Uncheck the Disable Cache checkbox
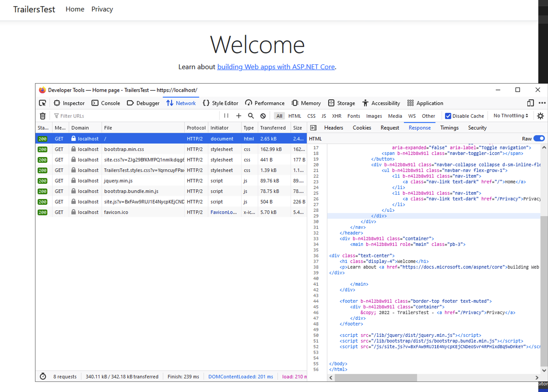The height and width of the screenshot is (392, 548). click(448, 116)
